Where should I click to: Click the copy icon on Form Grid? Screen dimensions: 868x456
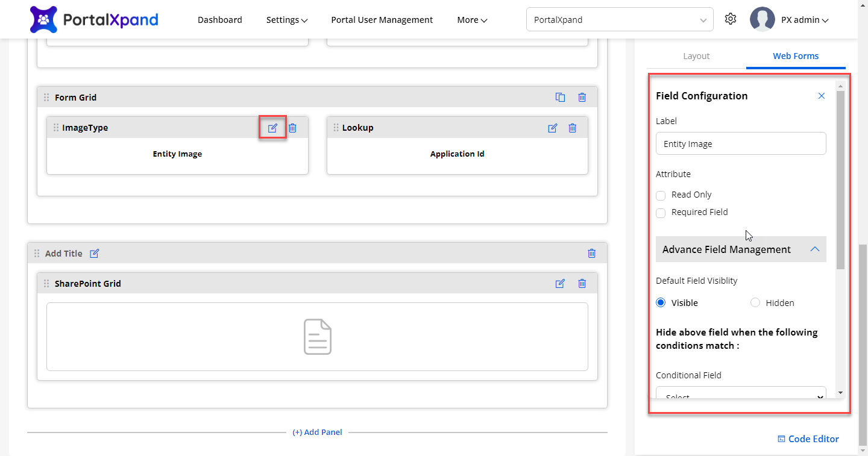tap(560, 97)
